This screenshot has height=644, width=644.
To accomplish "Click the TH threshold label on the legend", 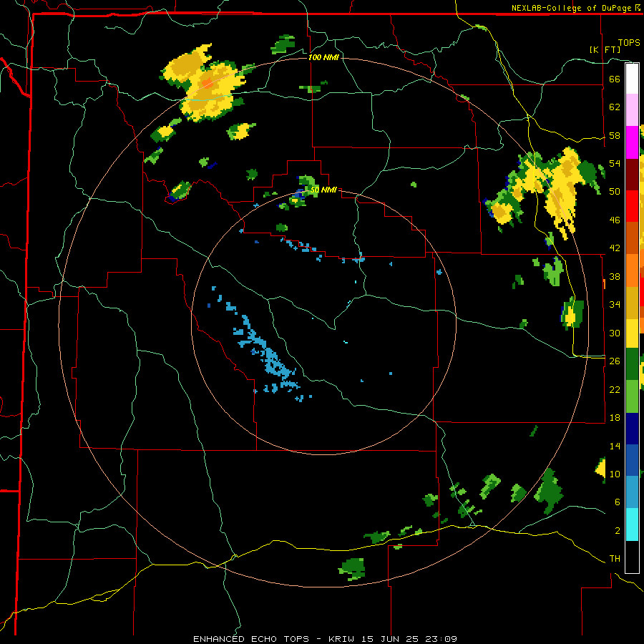I will tap(615, 559).
